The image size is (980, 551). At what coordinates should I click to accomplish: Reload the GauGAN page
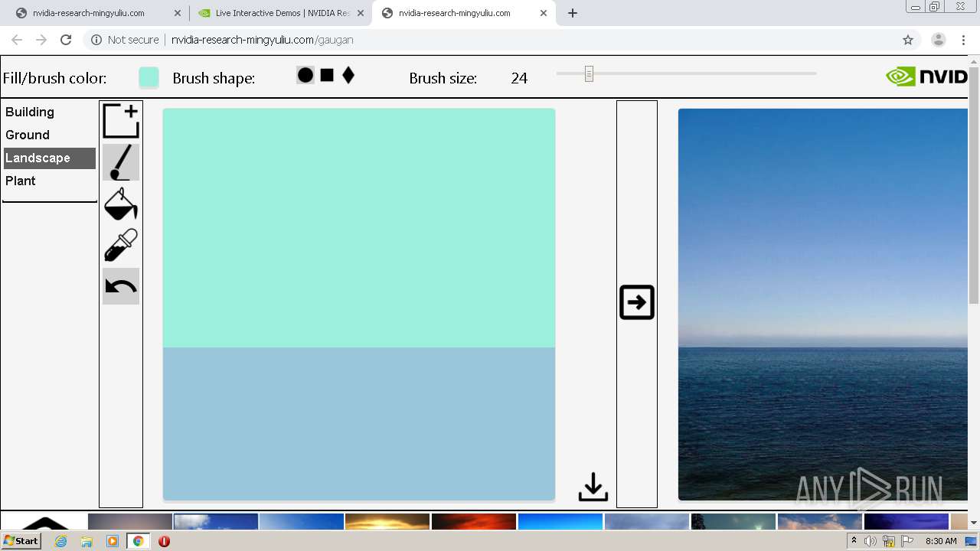click(66, 40)
